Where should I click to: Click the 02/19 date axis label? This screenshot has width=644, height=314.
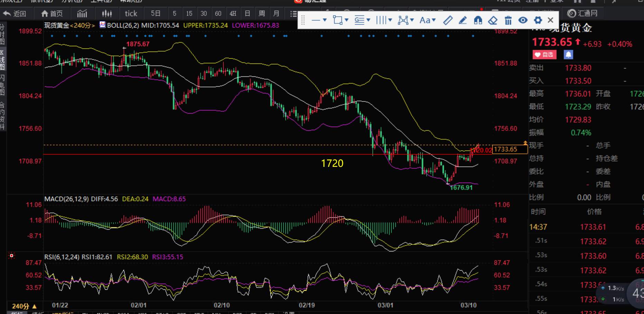point(307,305)
